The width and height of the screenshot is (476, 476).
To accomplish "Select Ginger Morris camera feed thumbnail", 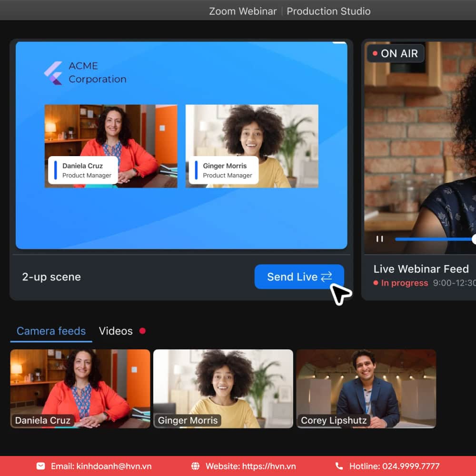I will coord(223,388).
